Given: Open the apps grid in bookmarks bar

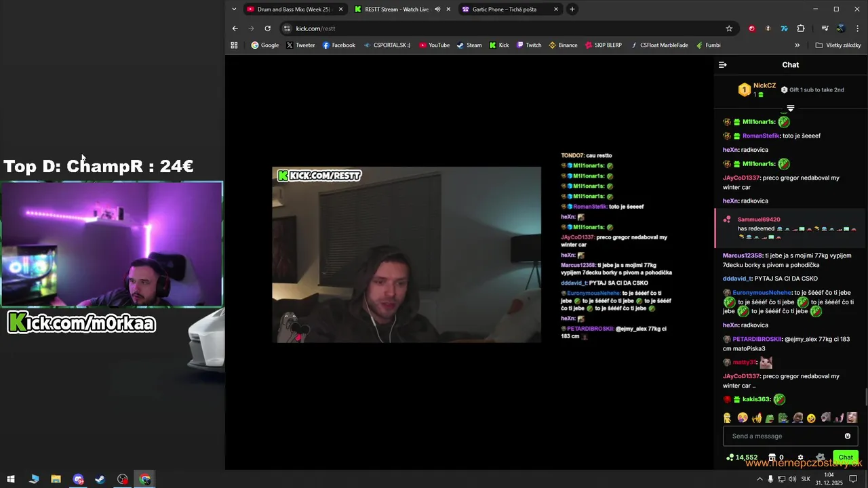Looking at the screenshot, I should 234,45.
